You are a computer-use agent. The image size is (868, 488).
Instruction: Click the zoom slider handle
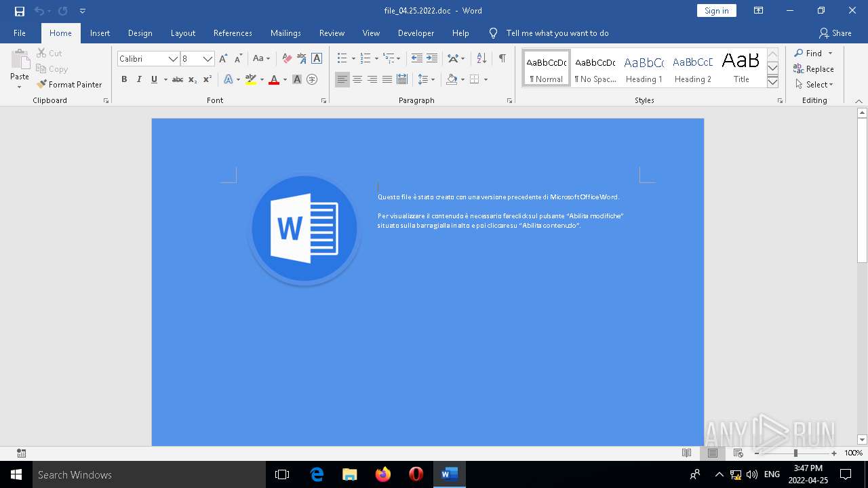point(795,453)
